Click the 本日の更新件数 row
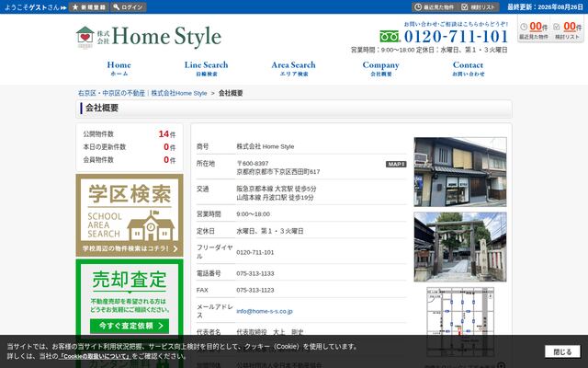 coord(130,147)
